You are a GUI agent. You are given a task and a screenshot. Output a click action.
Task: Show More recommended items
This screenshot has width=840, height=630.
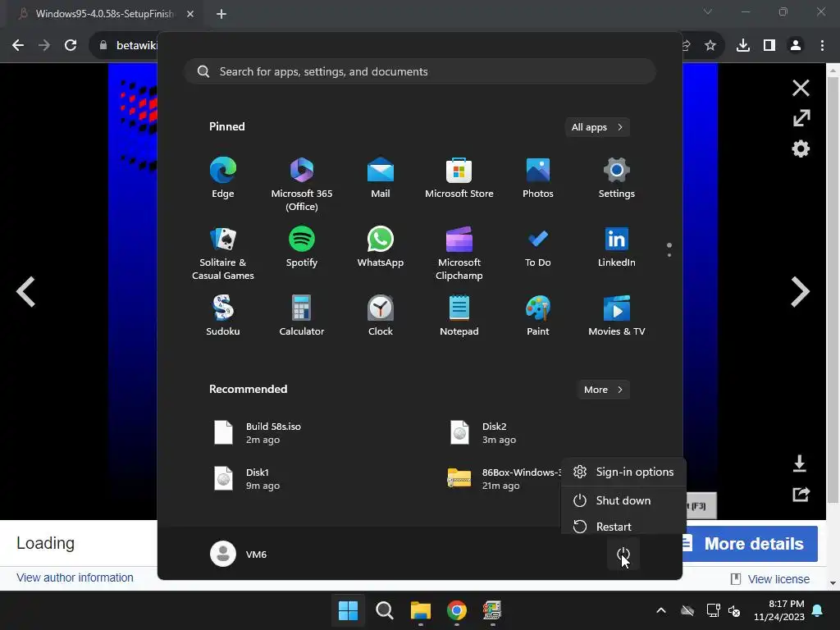(x=603, y=390)
